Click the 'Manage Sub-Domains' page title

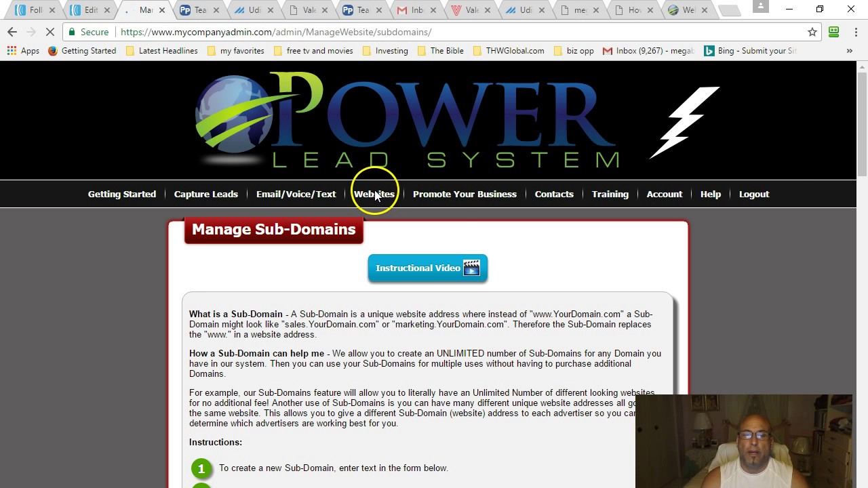pos(274,230)
